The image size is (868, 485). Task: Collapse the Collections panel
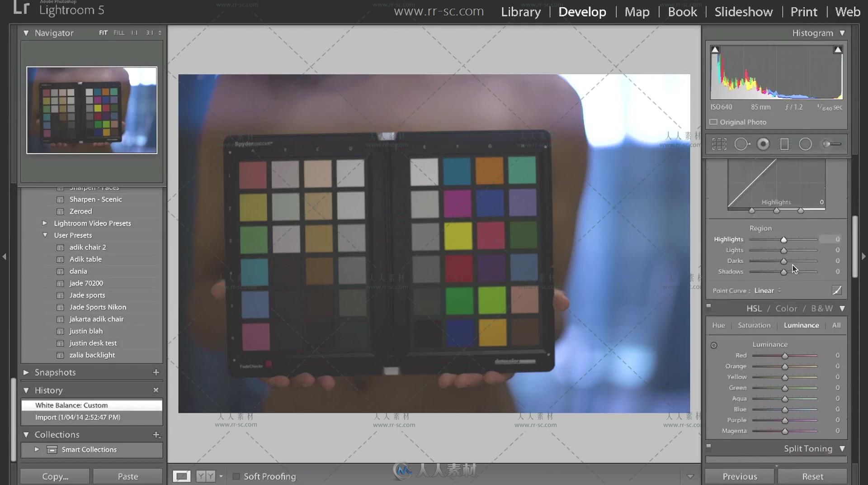(26, 435)
